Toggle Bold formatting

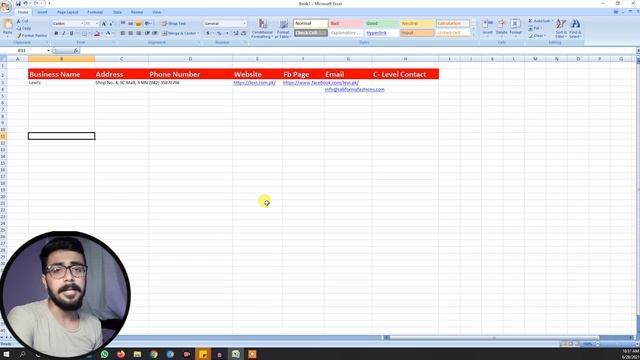point(56,33)
